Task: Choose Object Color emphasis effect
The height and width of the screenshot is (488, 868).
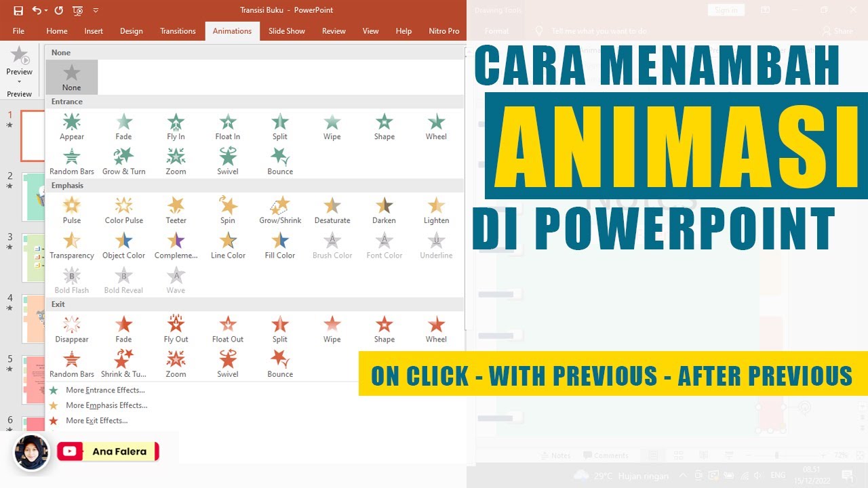Action: pos(123,246)
